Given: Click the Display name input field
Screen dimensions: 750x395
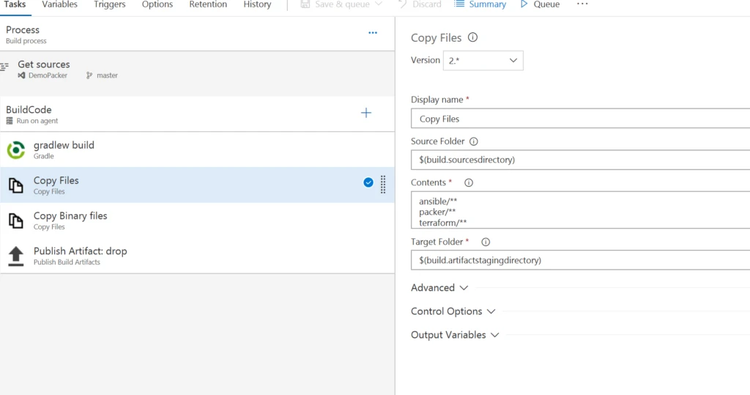Looking at the screenshot, I should pos(580,119).
